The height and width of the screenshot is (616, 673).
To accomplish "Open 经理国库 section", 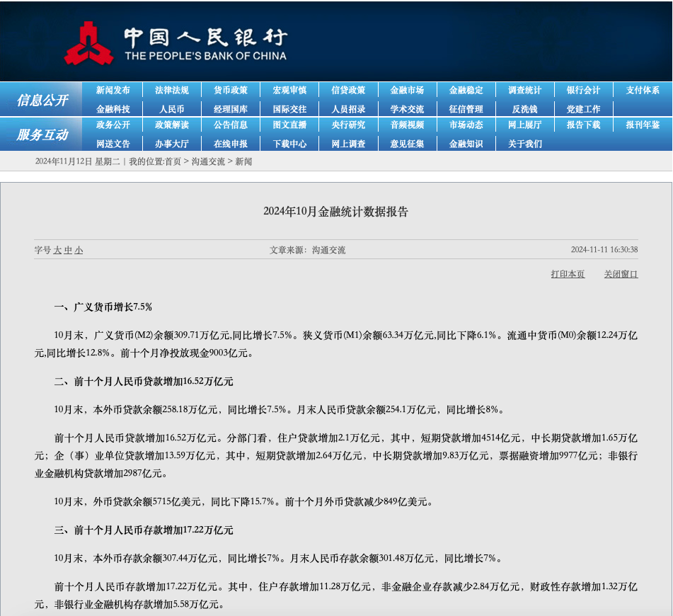I will pyautogui.click(x=231, y=109).
